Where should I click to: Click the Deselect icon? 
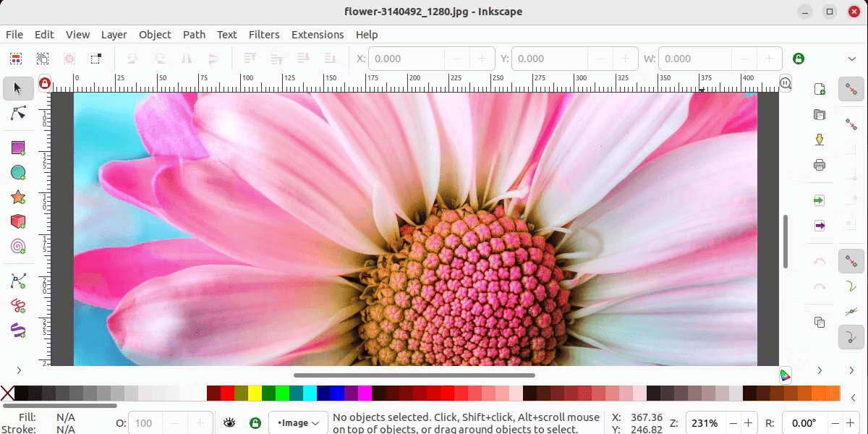click(69, 59)
